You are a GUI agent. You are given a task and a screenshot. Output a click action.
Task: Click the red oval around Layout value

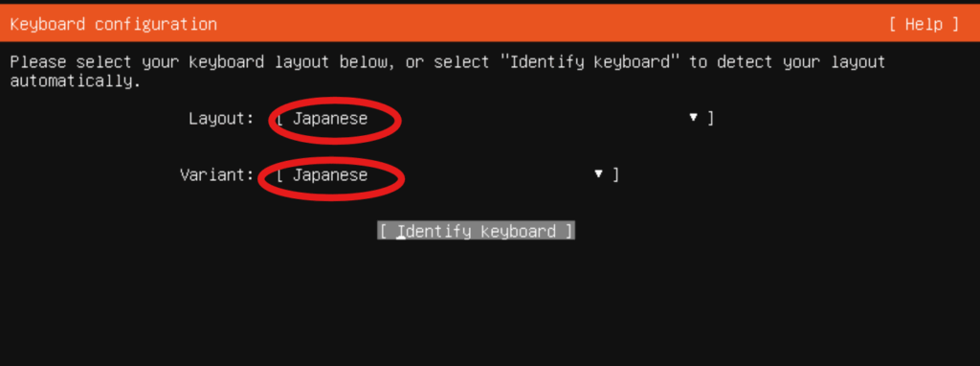click(x=335, y=120)
